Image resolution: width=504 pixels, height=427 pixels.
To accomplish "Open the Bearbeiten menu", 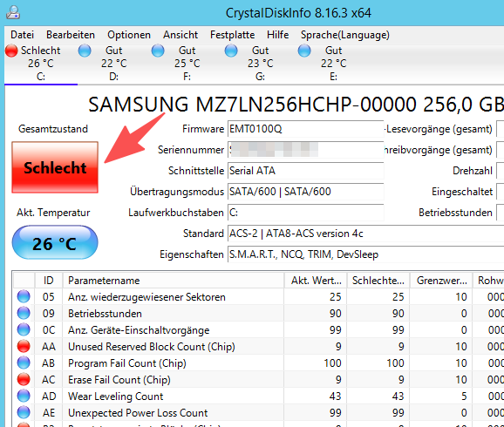I will (71, 35).
